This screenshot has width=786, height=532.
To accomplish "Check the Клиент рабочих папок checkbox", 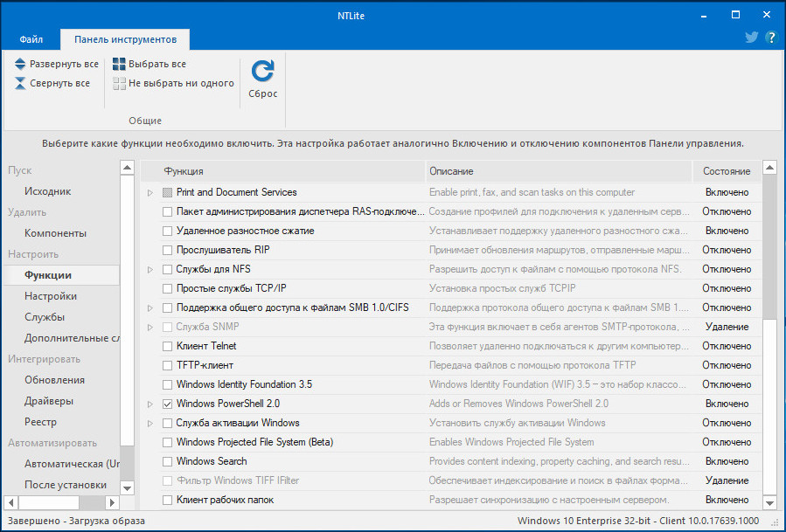I will (167, 500).
